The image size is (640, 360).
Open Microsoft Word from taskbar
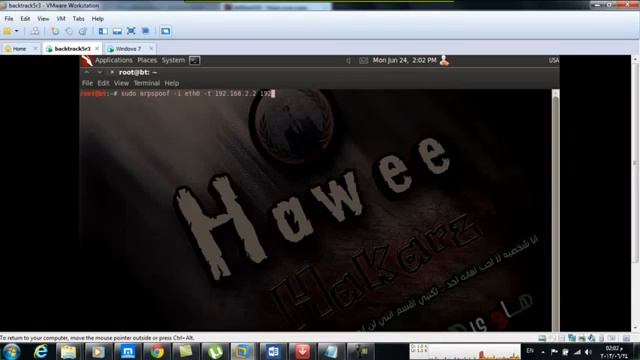pos(273,351)
